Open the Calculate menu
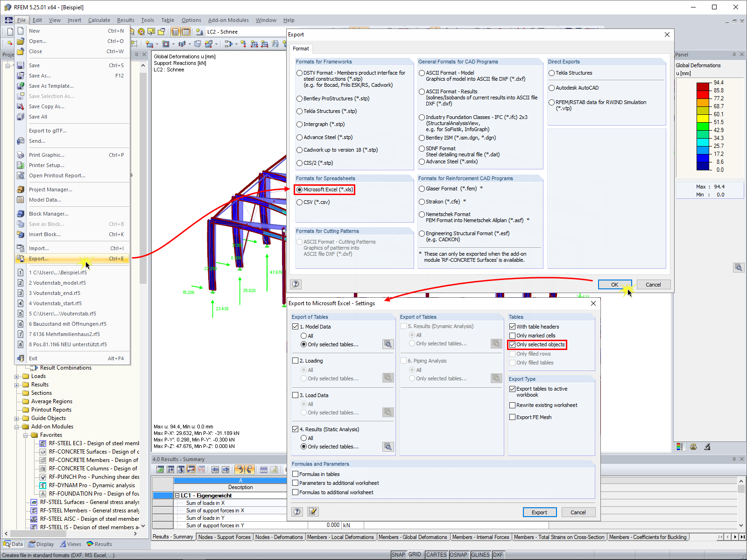The height and width of the screenshot is (560, 747). pyautogui.click(x=99, y=20)
